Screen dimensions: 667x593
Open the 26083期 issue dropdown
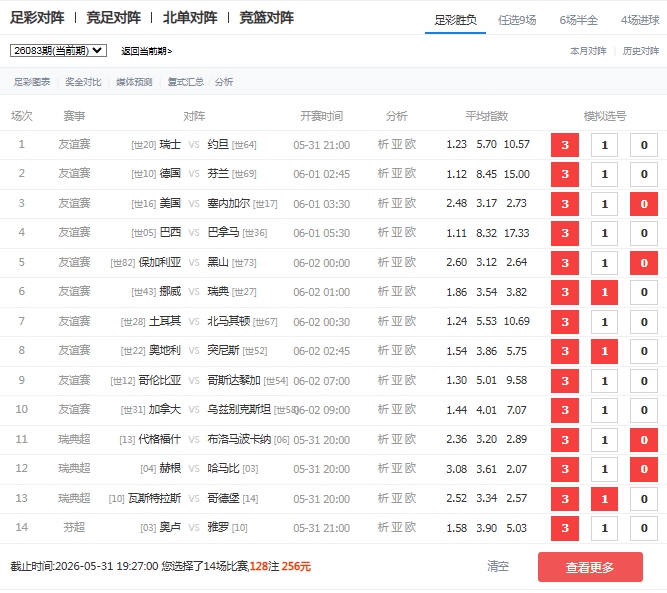pos(58,51)
